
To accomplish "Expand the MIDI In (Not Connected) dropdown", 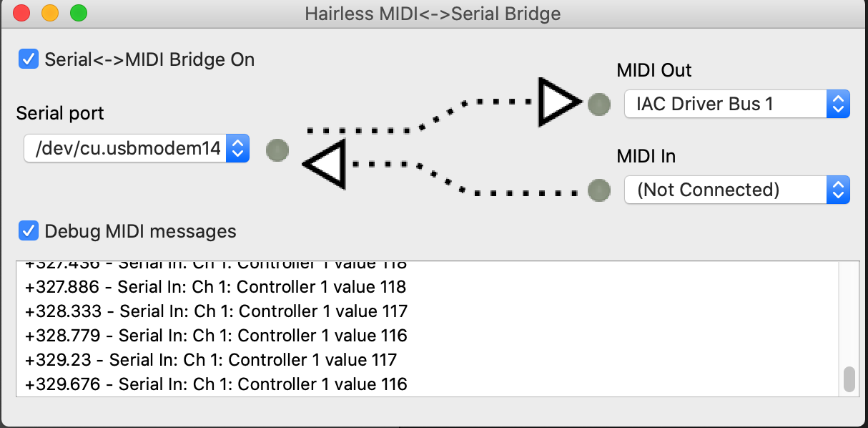I will 736,190.
